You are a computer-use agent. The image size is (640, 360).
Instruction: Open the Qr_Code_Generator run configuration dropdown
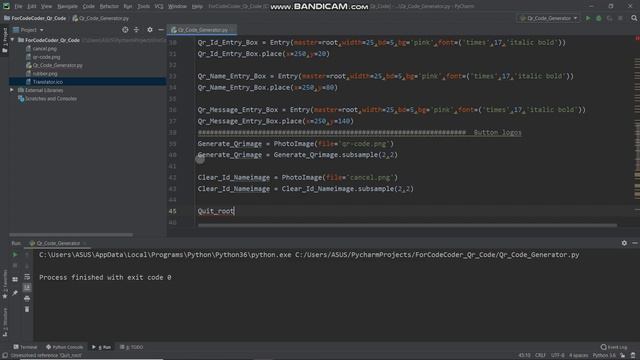[548, 18]
